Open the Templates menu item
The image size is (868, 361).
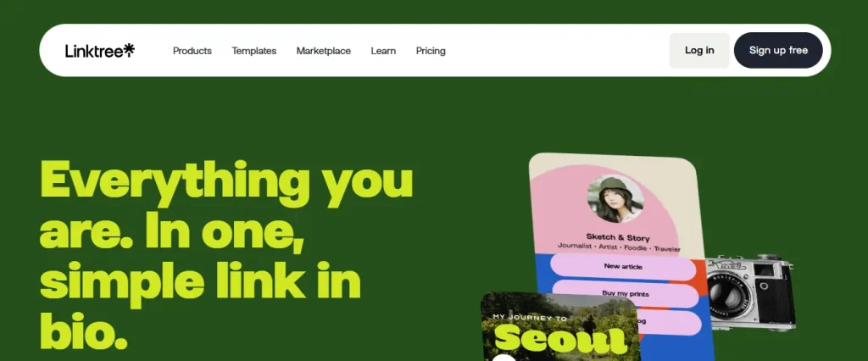point(254,50)
